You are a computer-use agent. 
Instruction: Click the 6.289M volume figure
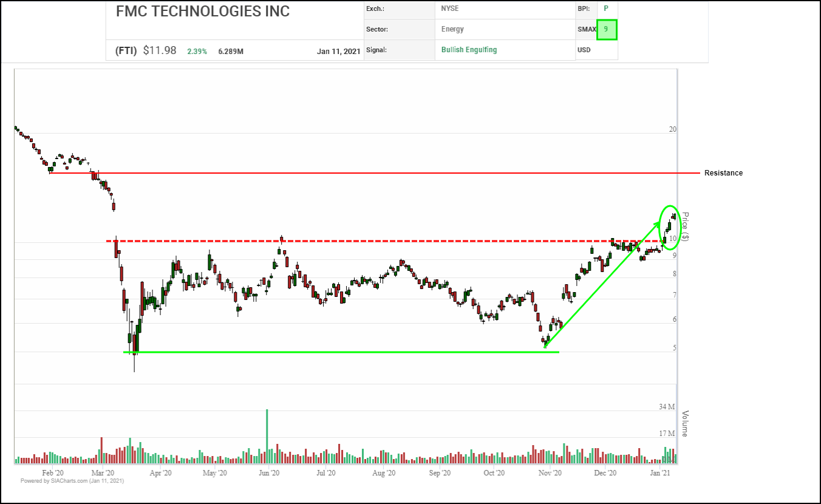click(231, 52)
